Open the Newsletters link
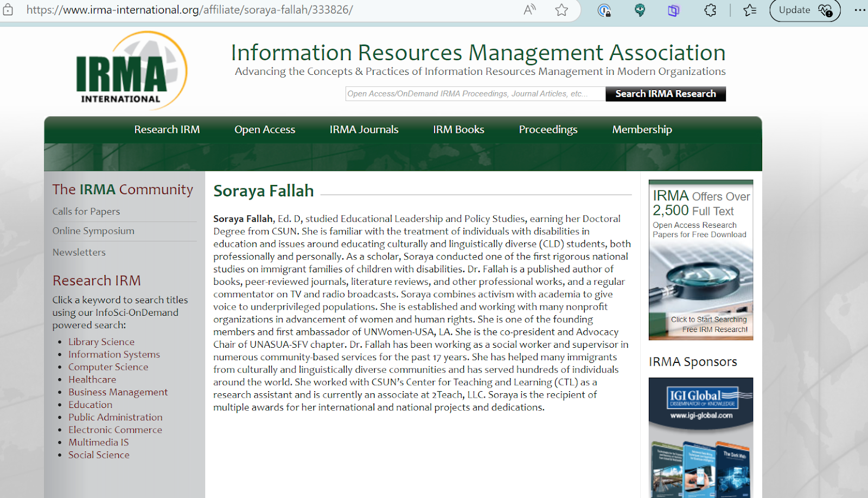 [x=79, y=252]
